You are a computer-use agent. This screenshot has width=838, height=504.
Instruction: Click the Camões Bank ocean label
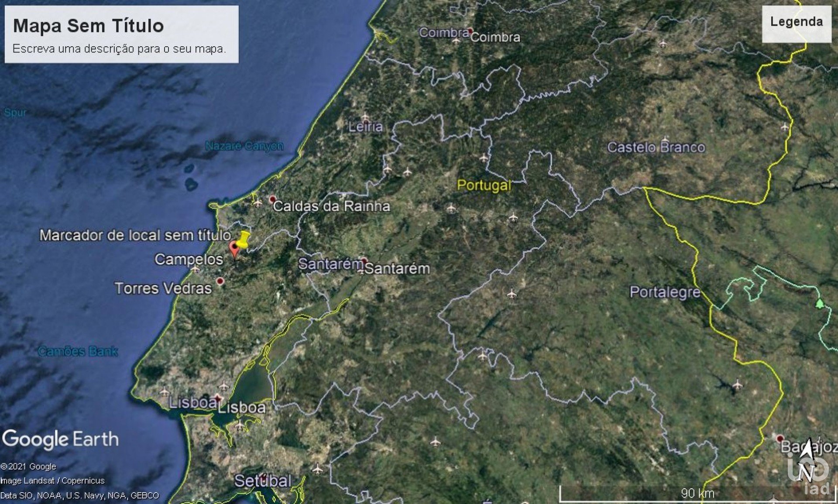78,351
